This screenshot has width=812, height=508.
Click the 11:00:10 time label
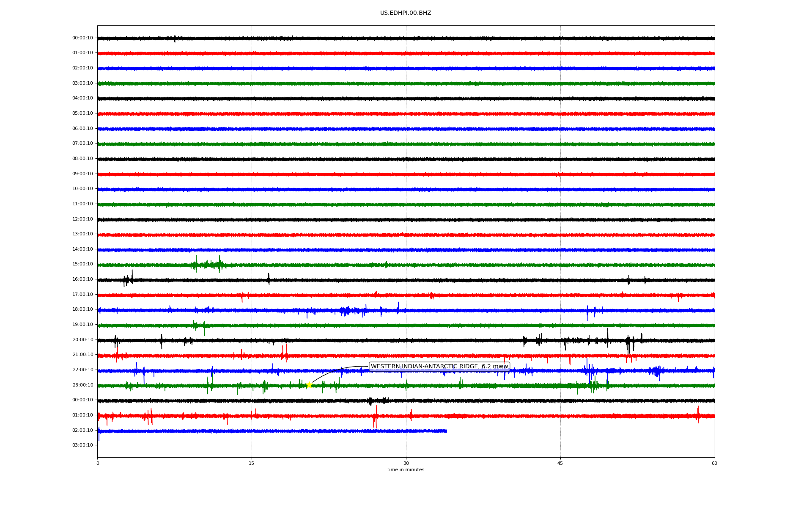point(82,204)
